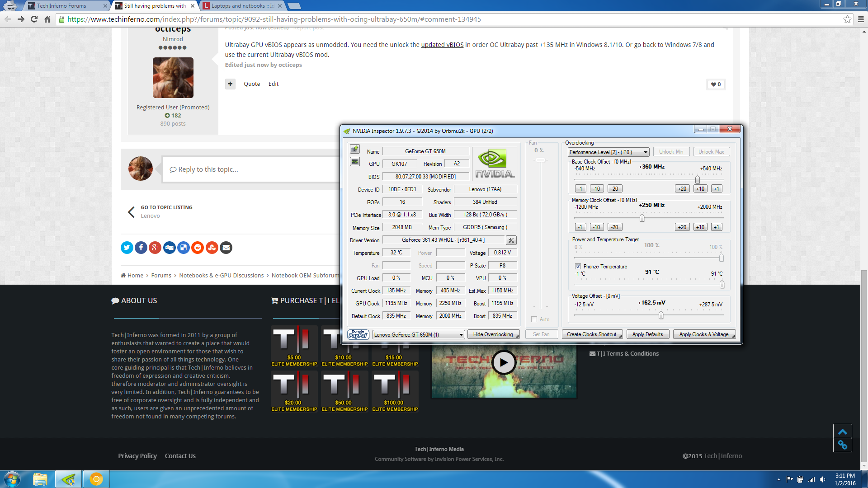Share topic on Digg
This screenshot has width=868, height=488.
[170, 248]
